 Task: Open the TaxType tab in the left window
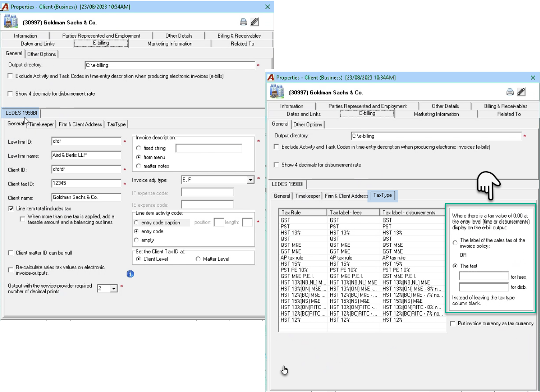pyautogui.click(x=116, y=124)
